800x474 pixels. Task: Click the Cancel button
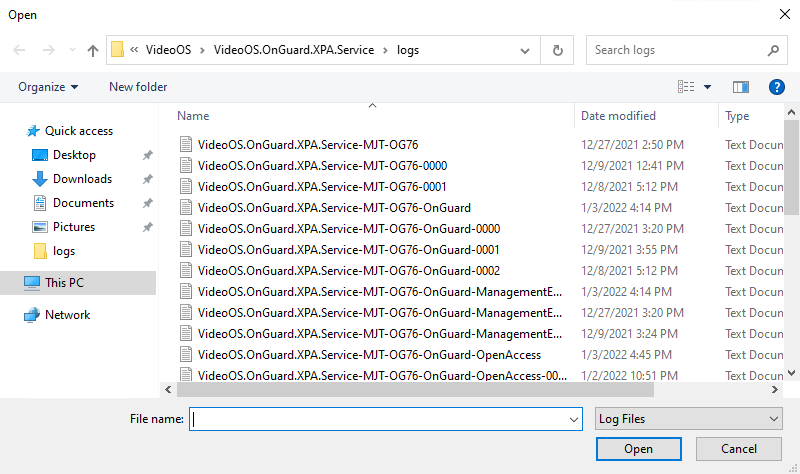[738, 449]
